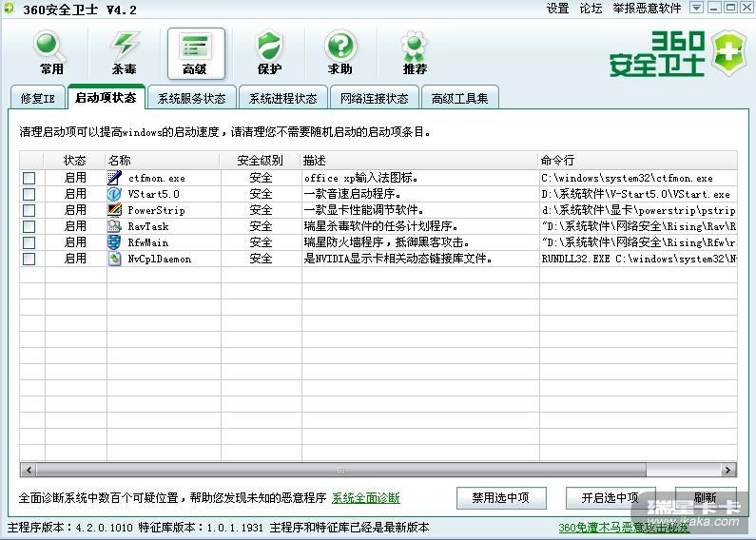Image resolution: width=756 pixels, height=540 pixels.
Task: Sort by the 名称 column header
Action: coord(163,160)
